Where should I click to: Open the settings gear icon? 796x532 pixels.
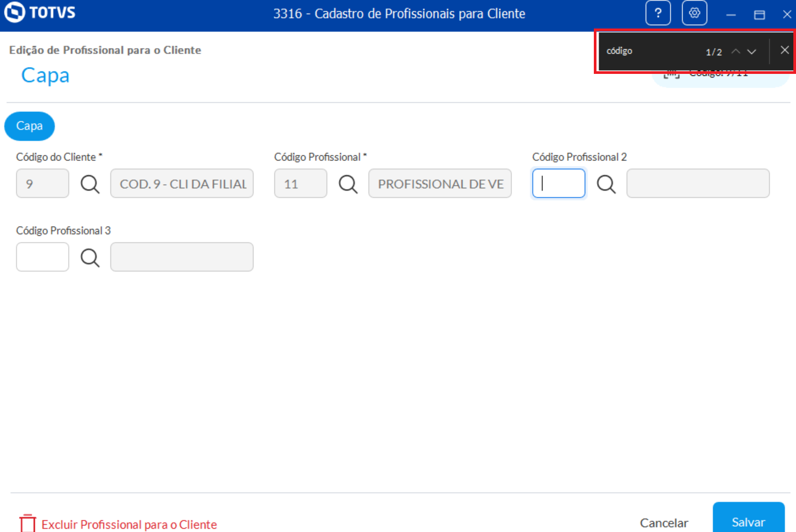pos(695,13)
